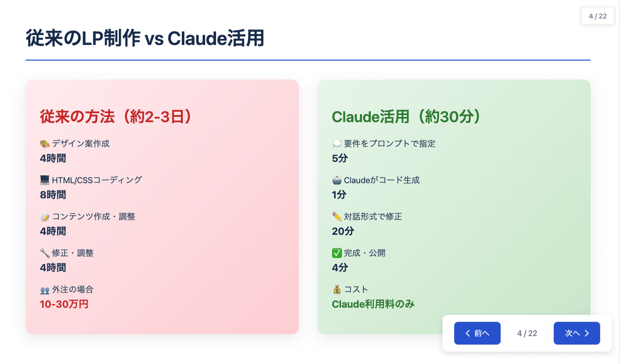Click the 8時間 duration under HTML/CSSコーディング
Viewport: 620px width, 364px height.
(53, 195)
